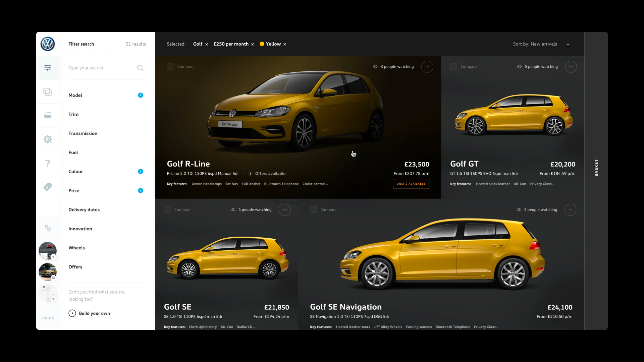This screenshot has height=362, width=644.
Task: Tick Compare checkbox on Golf SE Navigation
Action: [313, 209]
